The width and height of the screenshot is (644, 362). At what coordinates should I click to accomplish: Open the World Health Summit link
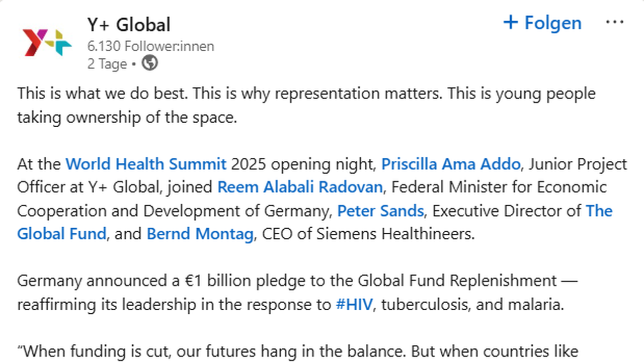[146, 164]
